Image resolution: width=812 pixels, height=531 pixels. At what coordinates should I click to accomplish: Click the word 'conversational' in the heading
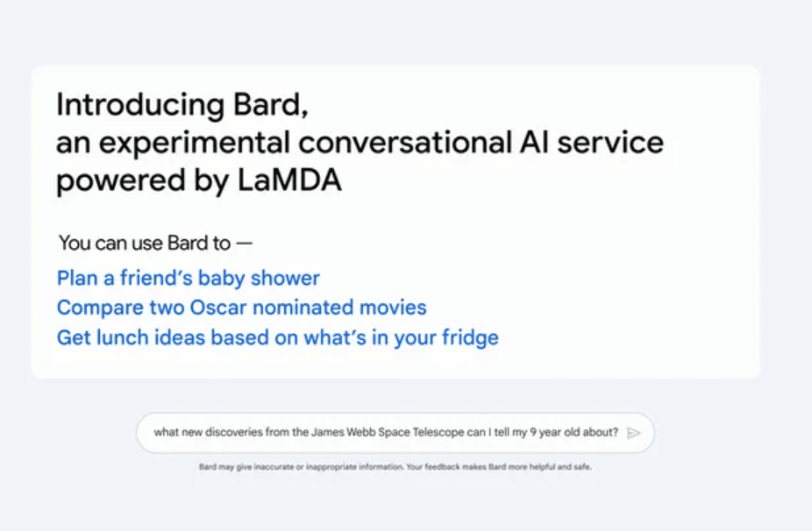405,142
